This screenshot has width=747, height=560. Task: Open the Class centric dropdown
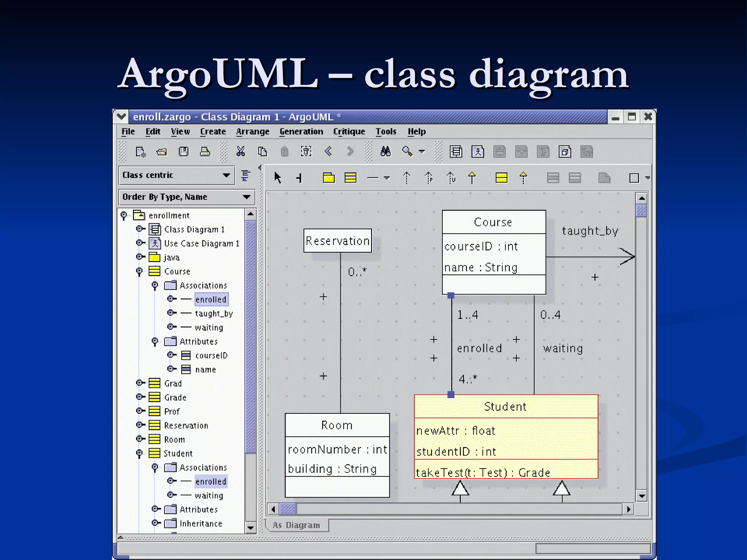[177, 175]
